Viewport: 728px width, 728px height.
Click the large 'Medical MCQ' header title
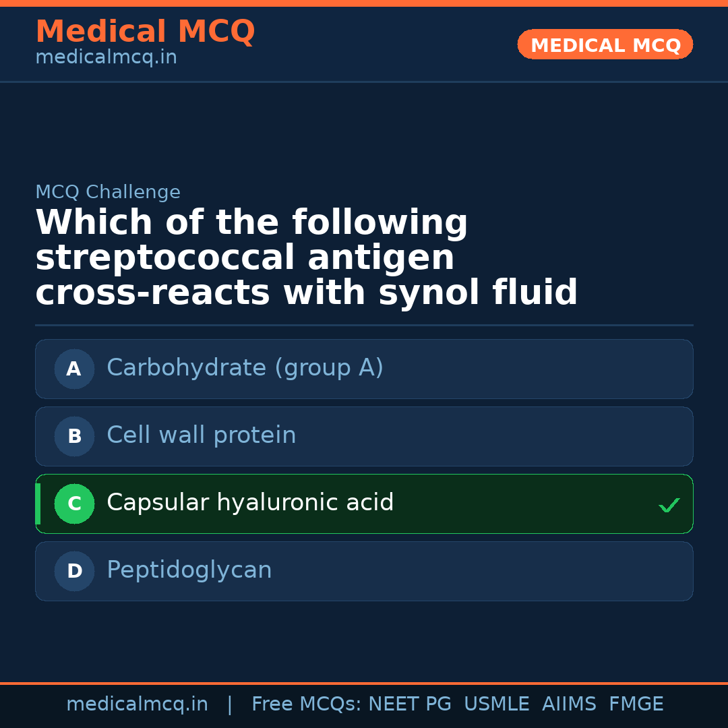point(145,32)
